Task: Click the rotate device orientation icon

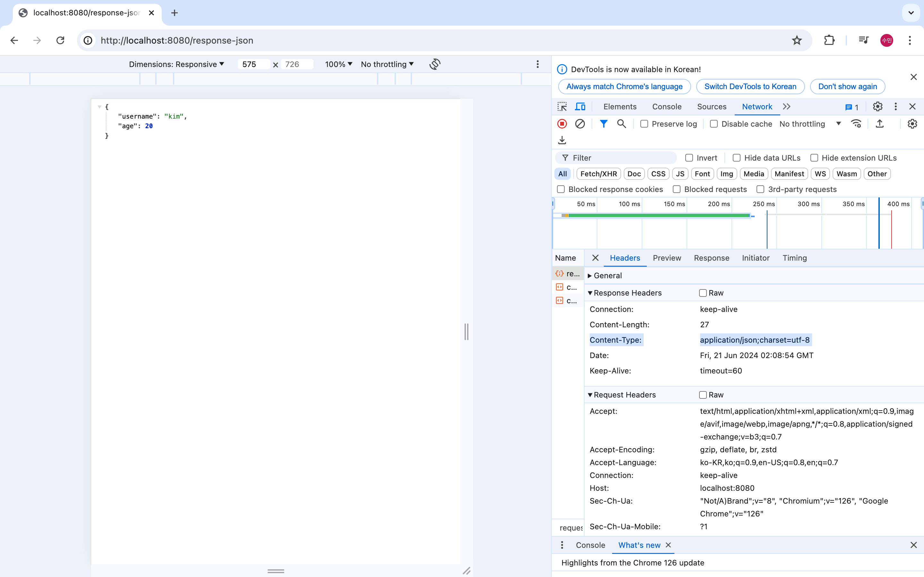Action: (x=434, y=64)
